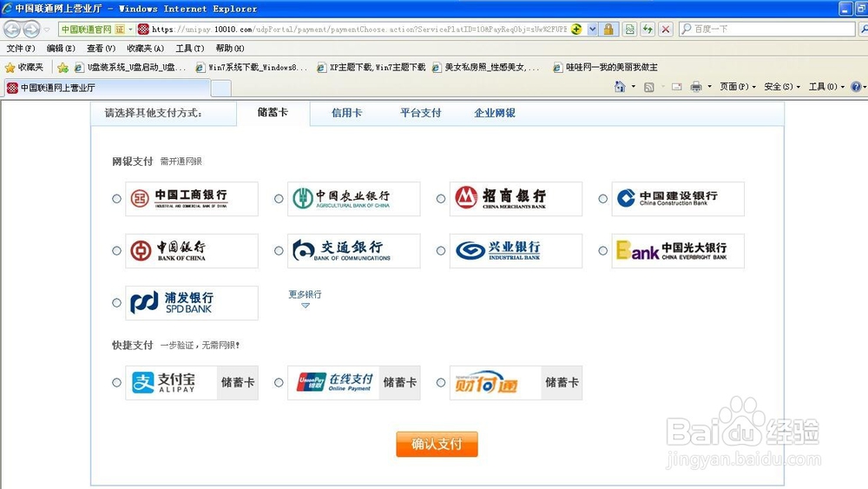Open the 编辑(E) menu
868x489 pixels.
(61, 48)
